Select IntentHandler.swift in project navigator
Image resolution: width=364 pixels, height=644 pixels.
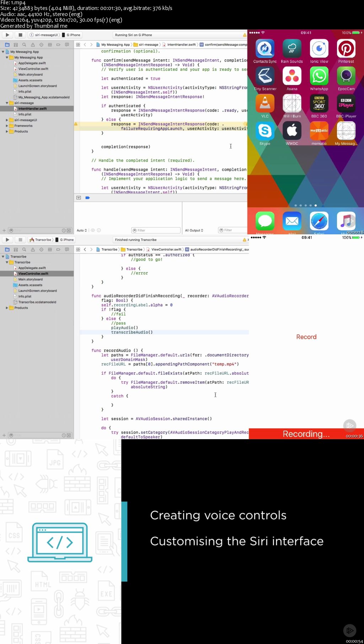(x=32, y=109)
